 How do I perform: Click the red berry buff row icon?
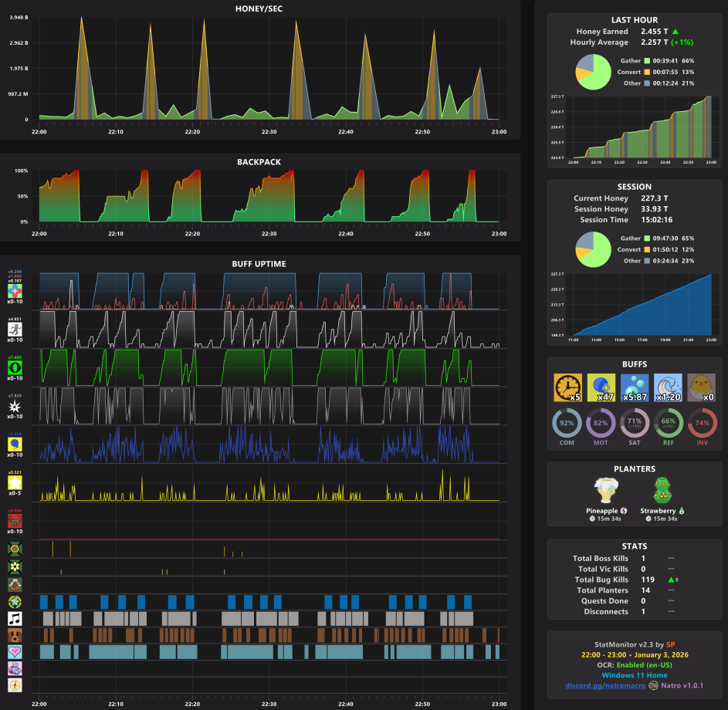(15, 584)
